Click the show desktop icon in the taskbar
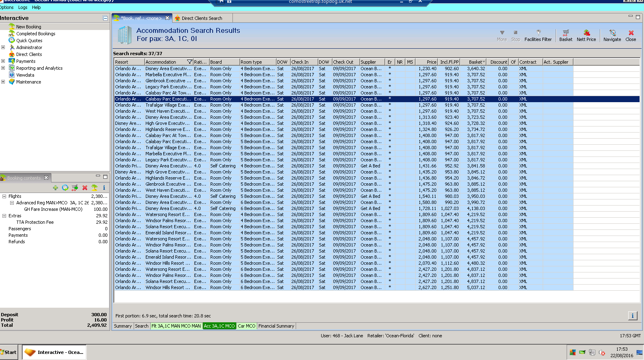 pos(640,352)
